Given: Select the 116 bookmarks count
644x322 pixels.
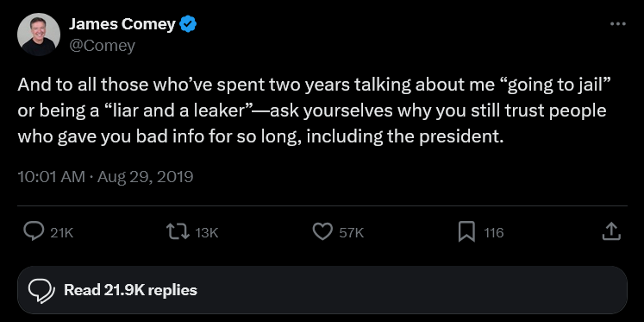Looking at the screenshot, I should (x=494, y=233).
